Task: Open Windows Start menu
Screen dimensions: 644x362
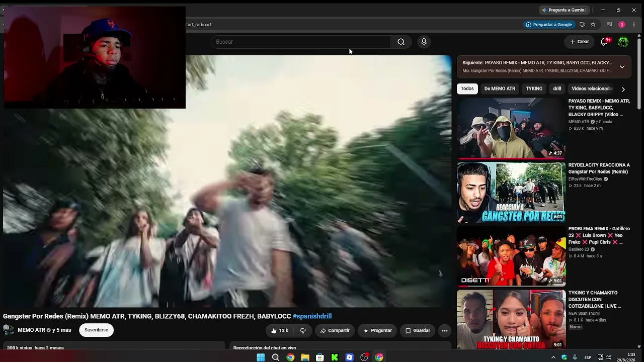Action: click(261, 357)
